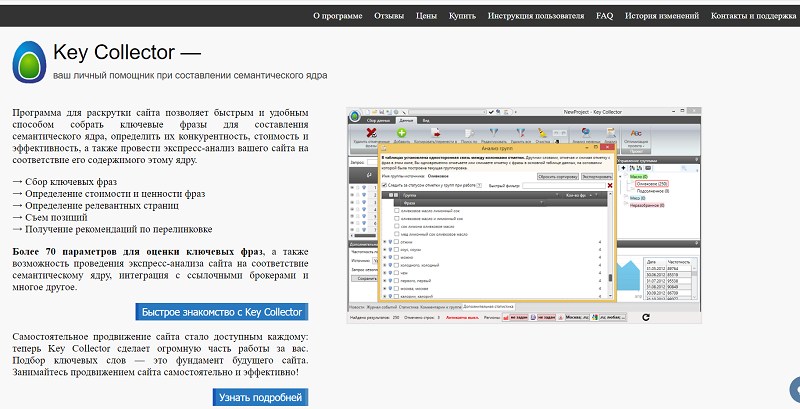Select 'Оливковое (250)' group in the tree
Screen dimensions: 800x409
[652, 184]
